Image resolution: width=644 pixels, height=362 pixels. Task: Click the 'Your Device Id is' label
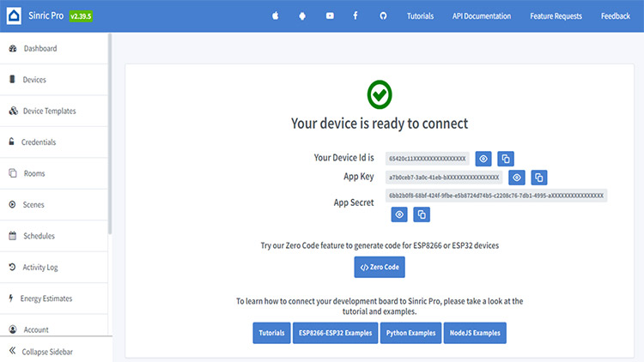pyautogui.click(x=343, y=158)
